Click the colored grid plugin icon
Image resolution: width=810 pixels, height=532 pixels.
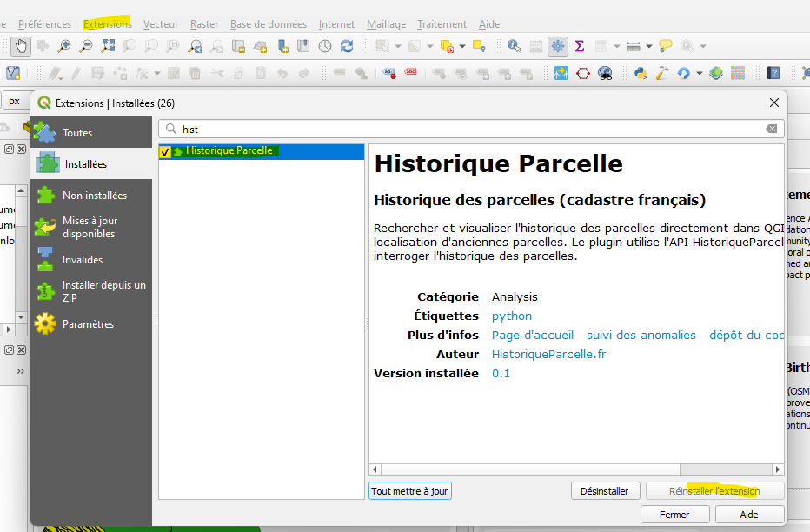tap(738, 73)
